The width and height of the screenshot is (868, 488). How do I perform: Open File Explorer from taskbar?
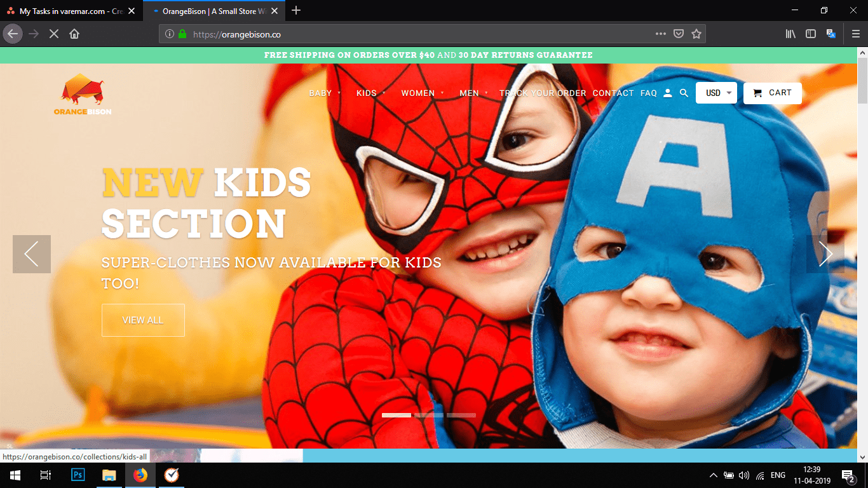(x=109, y=475)
